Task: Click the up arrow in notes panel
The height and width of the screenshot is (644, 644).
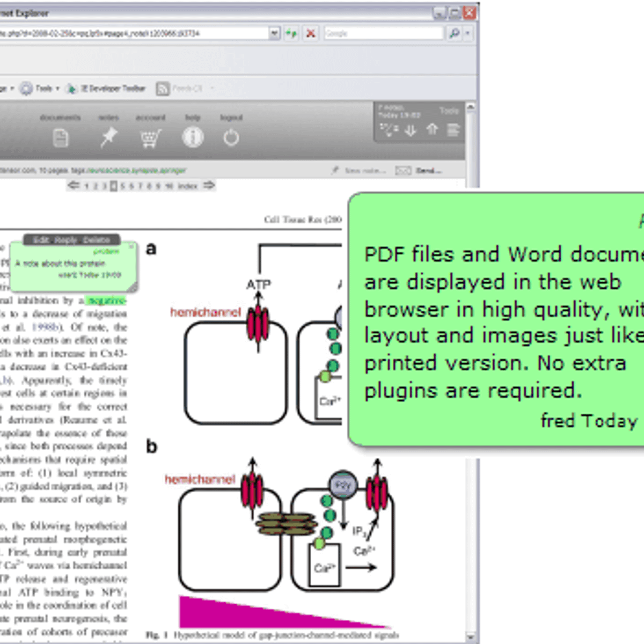Action: [x=432, y=129]
